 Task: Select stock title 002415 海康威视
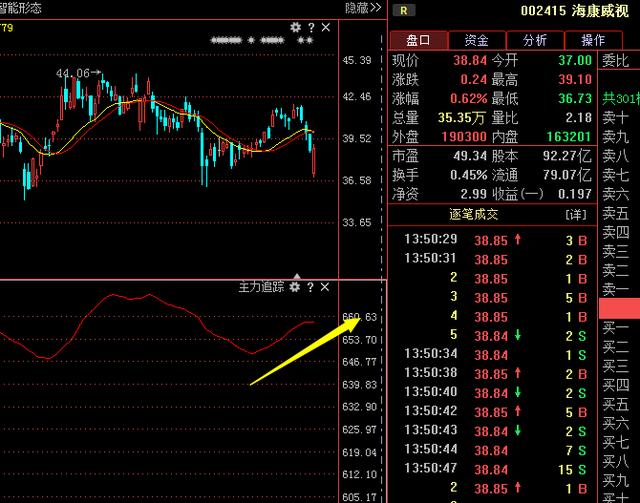tap(575, 11)
